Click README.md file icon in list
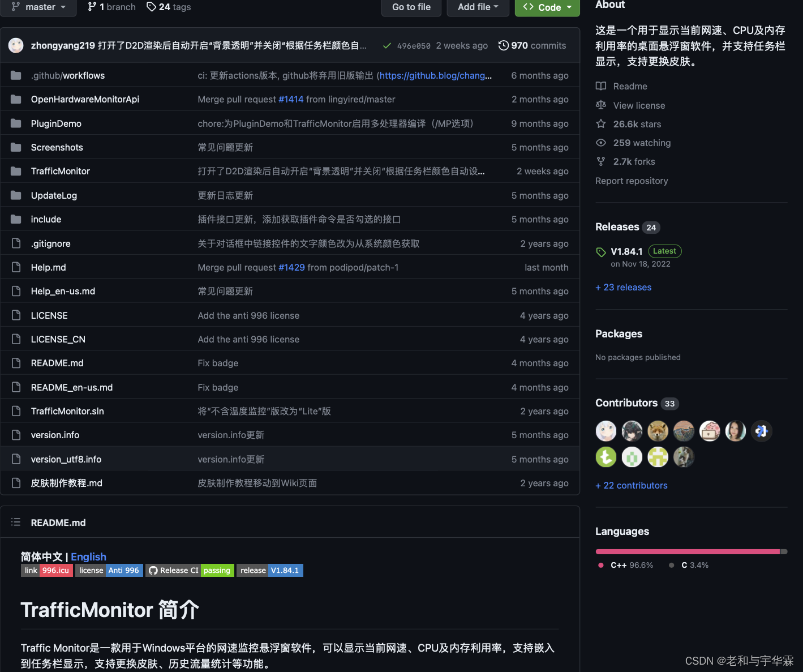 tap(16, 363)
